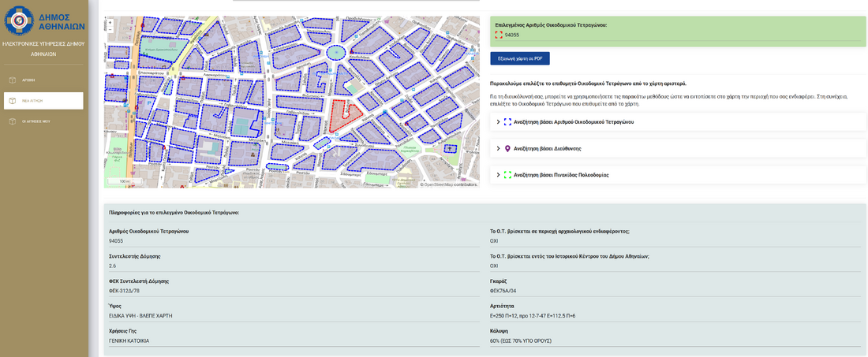Click the red dashed square icon beside 94055
Screen dimensions: 868x357
(x=499, y=35)
